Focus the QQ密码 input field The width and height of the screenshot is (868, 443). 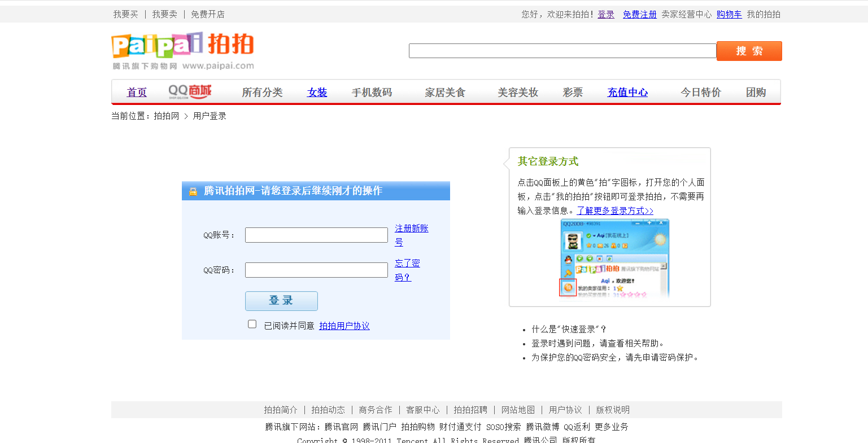click(316, 270)
